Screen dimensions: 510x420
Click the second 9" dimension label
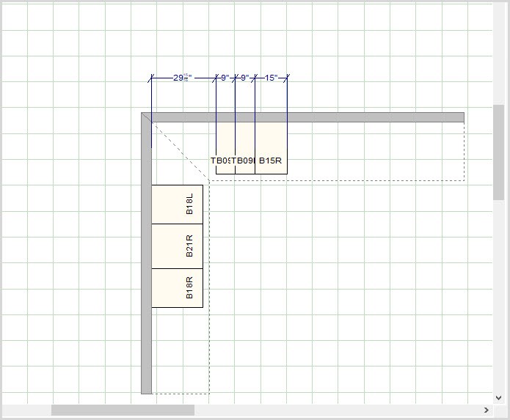(244, 78)
